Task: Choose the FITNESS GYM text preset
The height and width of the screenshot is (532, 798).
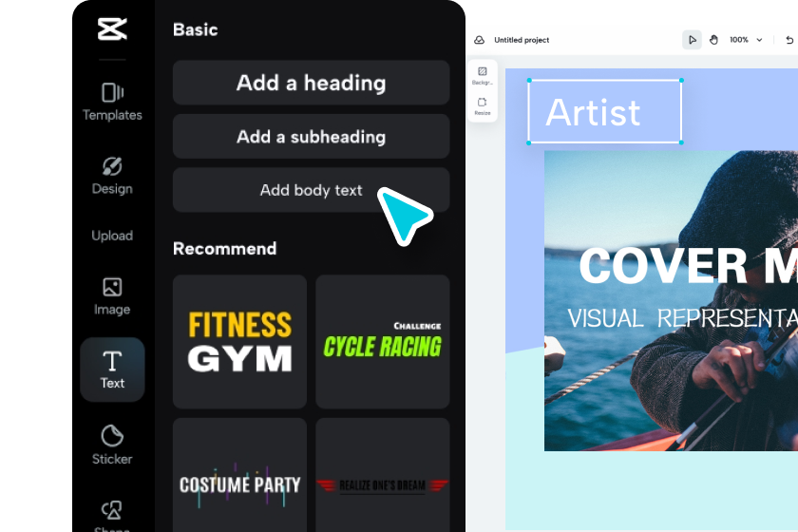Action: pyautogui.click(x=239, y=342)
